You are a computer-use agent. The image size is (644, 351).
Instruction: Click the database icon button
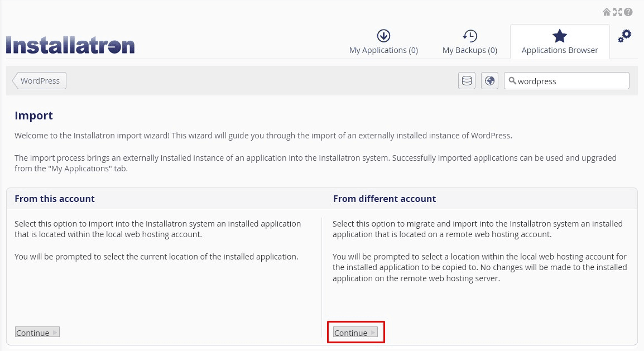pos(467,81)
